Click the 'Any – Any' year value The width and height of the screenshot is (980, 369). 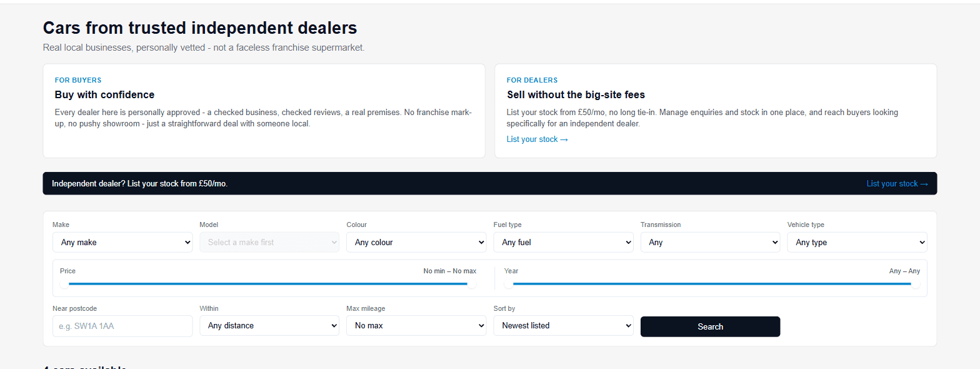pyautogui.click(x=904, y=271)
